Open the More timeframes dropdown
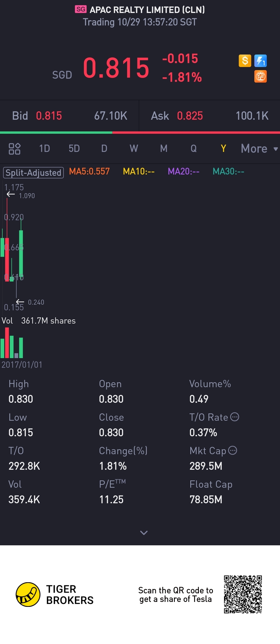The image size is (280, 644). (259, 149)
